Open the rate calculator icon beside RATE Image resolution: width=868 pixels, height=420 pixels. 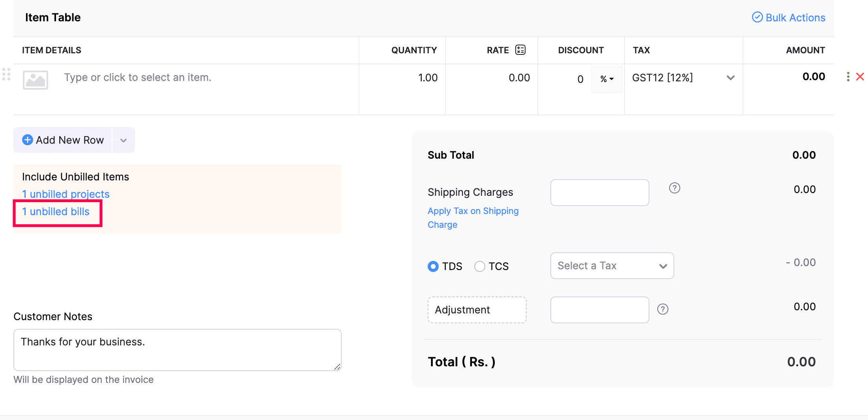coord(520,50)
